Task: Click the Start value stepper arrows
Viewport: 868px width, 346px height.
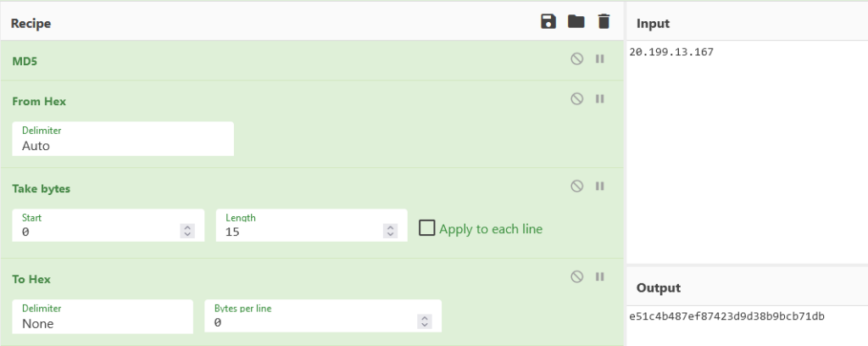Action: (188, 231)
